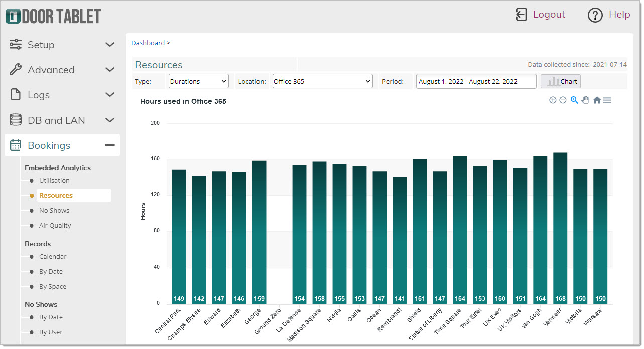The height and width of the screenshot is (349, 644).
Task: Click the Rembrandt bar showing 141
Action: (400, 240)
